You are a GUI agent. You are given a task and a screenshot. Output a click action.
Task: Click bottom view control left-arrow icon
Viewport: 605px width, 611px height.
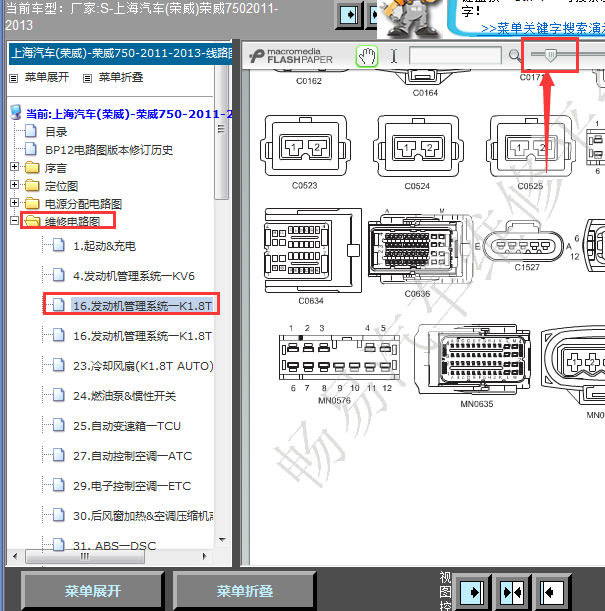click(x=549, y=590)
